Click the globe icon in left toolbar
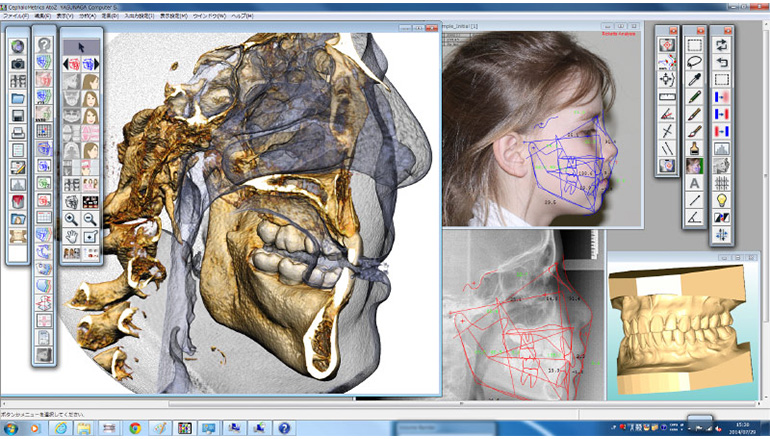 18,46
